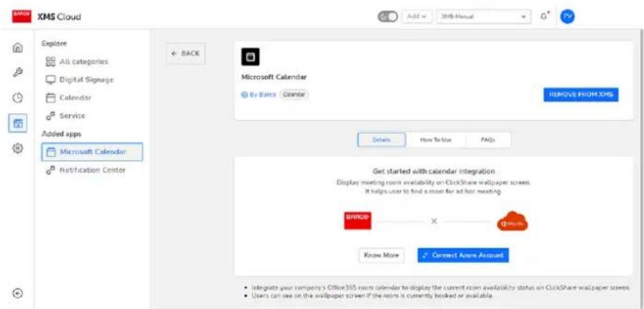Click the Office 365 cloud logo

(512, 221)
